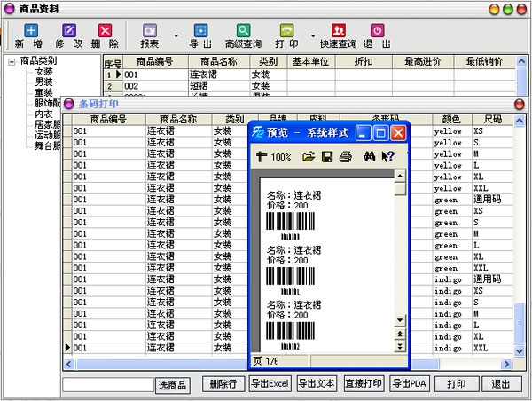The width and height of the screenshot is (532, 401).
Task: Select 女装 in the category tree
Action: (x=43, y=72)
